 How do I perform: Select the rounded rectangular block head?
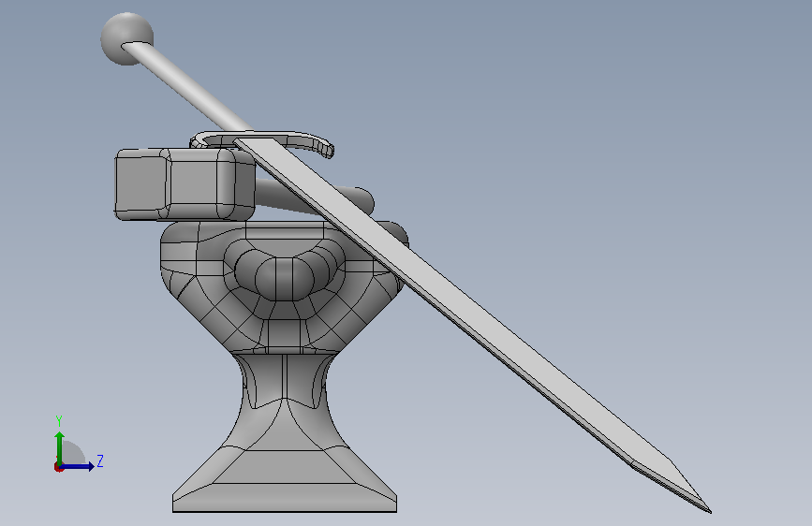pos(184,183)
